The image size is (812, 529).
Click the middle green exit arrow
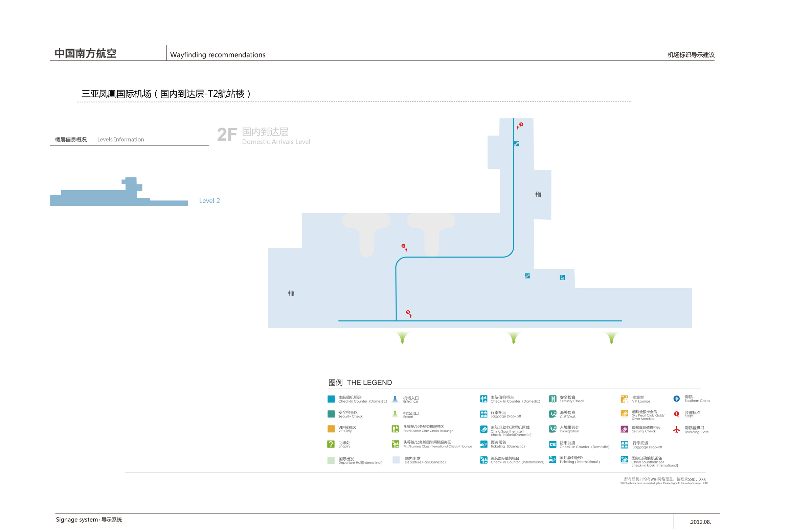[514, 337]
